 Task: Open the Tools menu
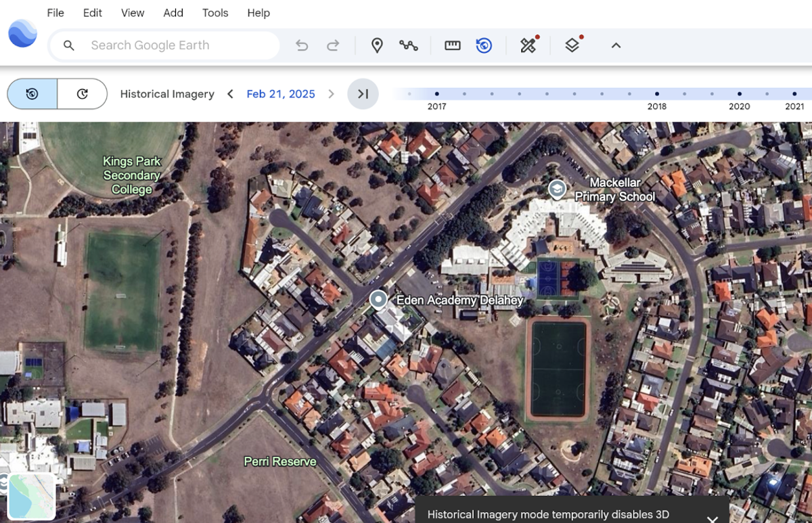click(215, 13)
